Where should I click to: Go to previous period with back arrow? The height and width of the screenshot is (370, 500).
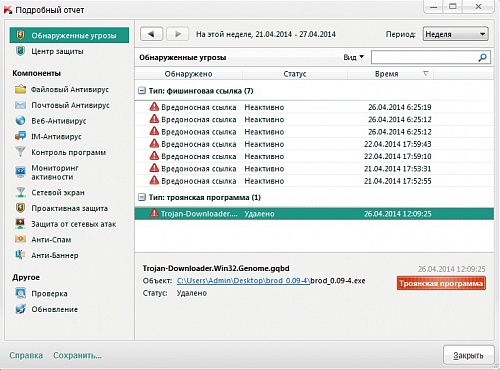click(x=151, y=34)
